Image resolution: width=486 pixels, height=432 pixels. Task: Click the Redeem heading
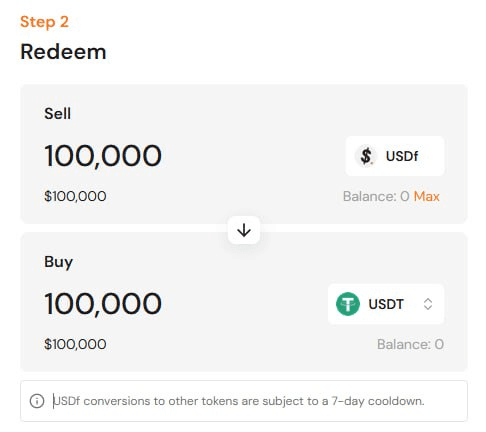[x=63, y=52]
